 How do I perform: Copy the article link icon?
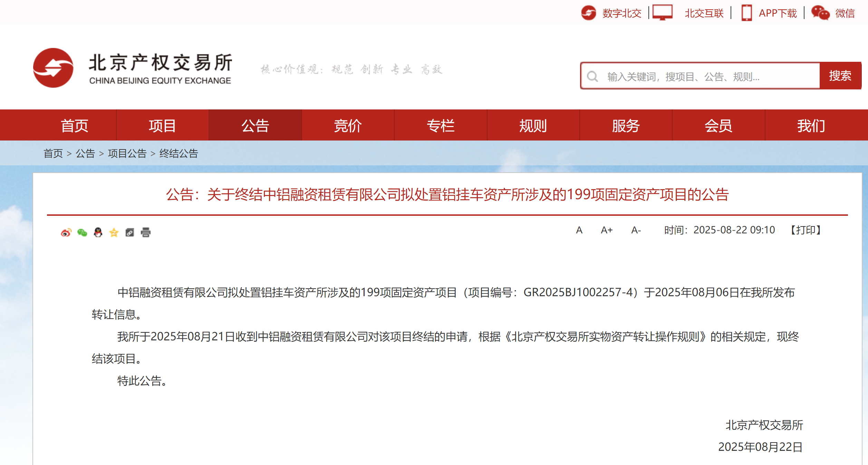tap(130, 233)
